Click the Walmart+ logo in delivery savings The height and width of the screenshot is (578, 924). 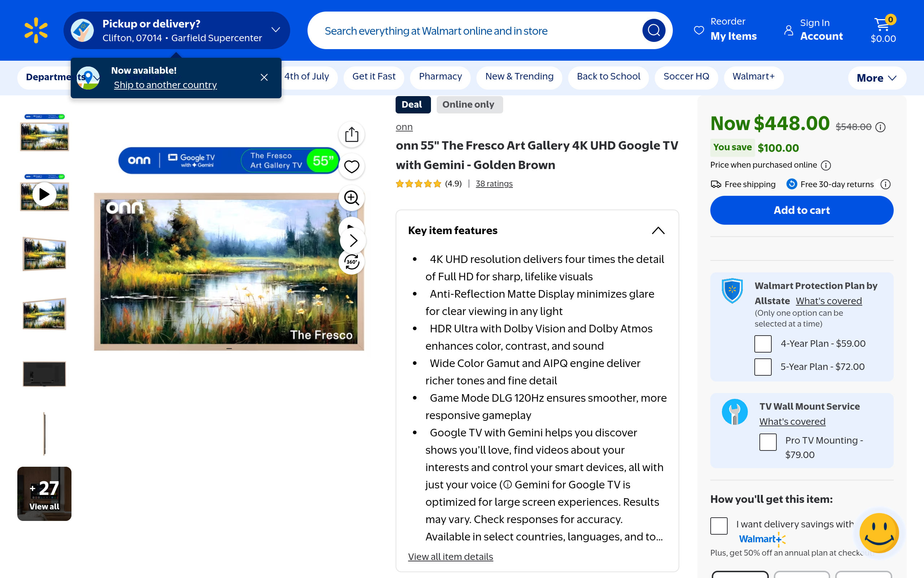(762, 539)
